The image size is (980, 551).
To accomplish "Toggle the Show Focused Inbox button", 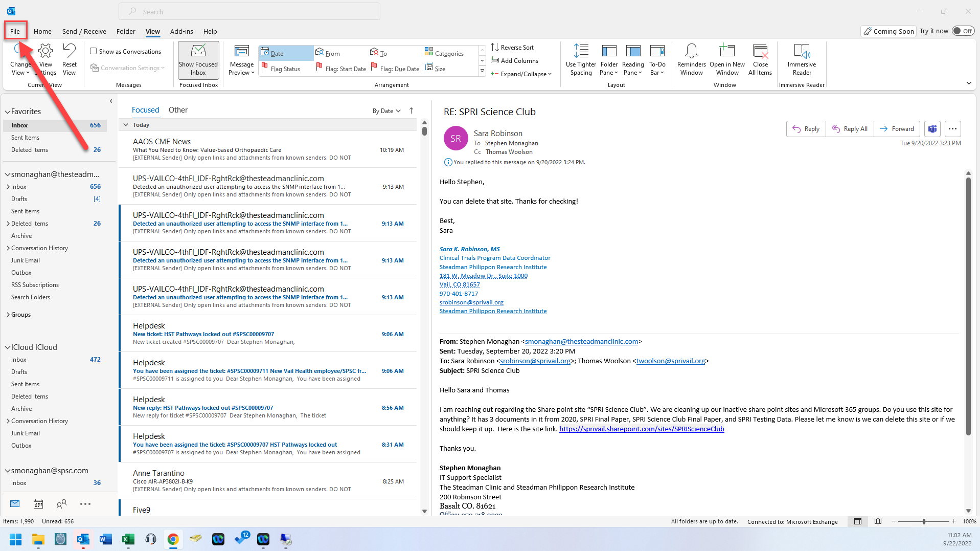I will tap(198, 60).
